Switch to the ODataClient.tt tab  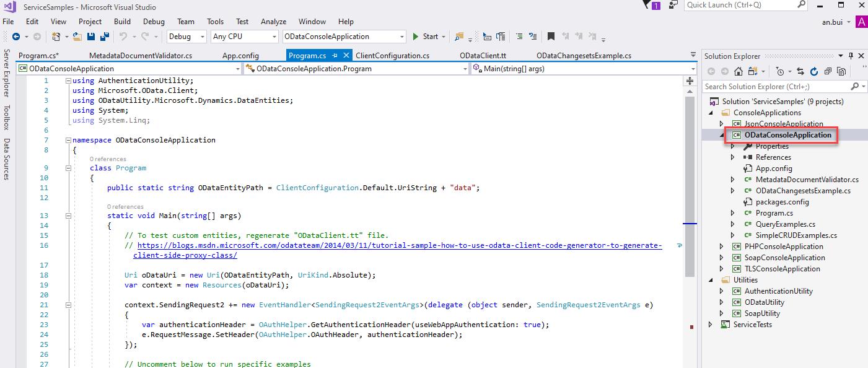point(483,56)
